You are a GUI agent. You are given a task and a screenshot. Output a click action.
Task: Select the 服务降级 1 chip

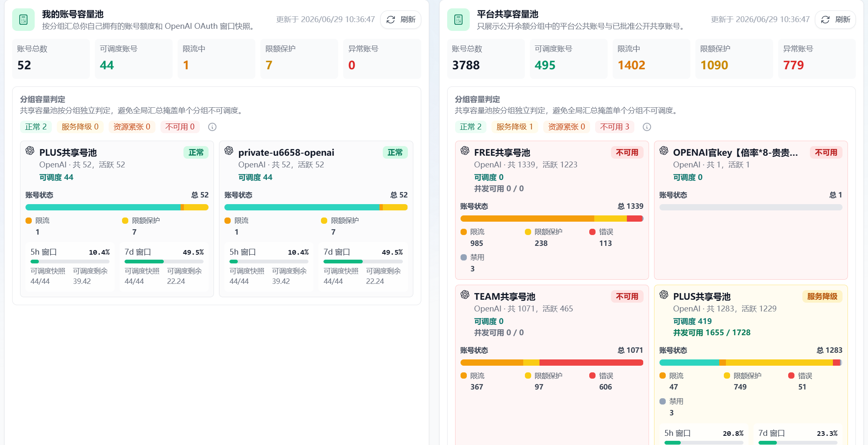[515, 127]
